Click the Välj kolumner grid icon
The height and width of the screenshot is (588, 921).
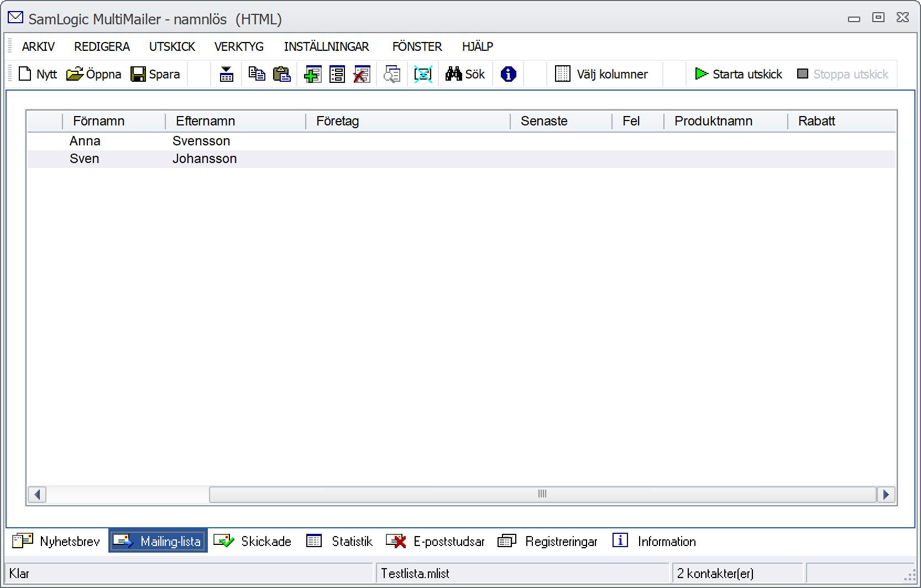point(563,74)
